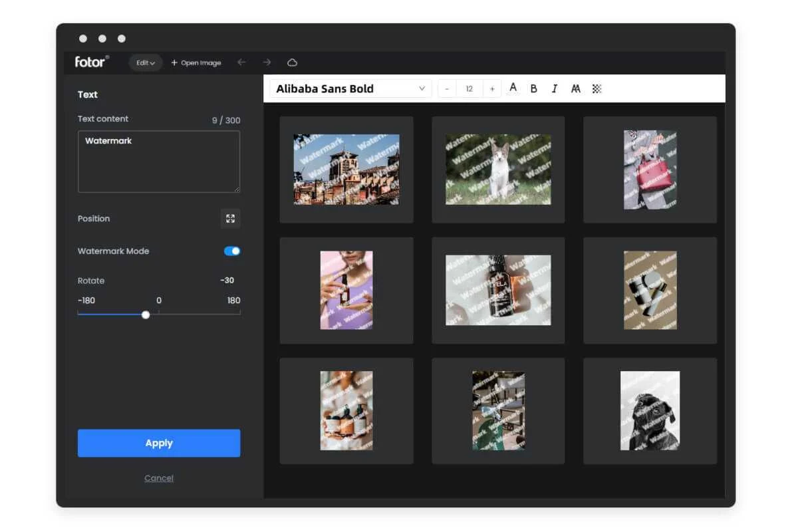Click the redo arrow
798x532 pixels.
coord(266,62)
